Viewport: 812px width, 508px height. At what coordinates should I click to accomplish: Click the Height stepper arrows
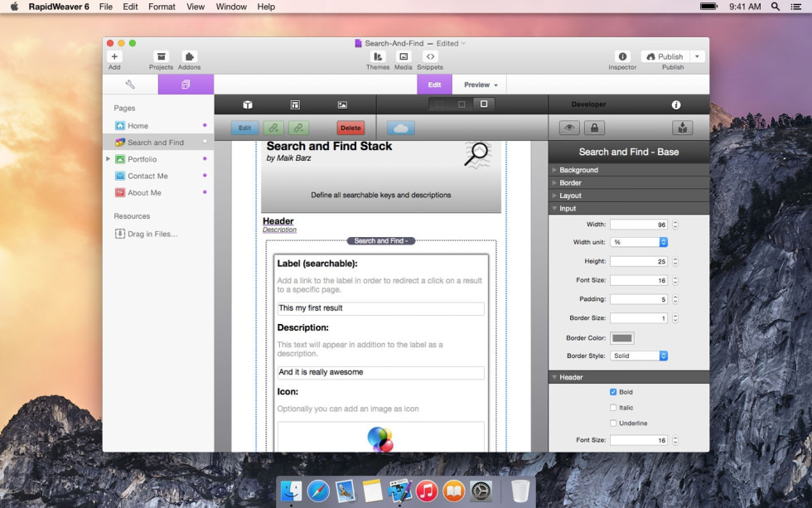pos(674,262)
